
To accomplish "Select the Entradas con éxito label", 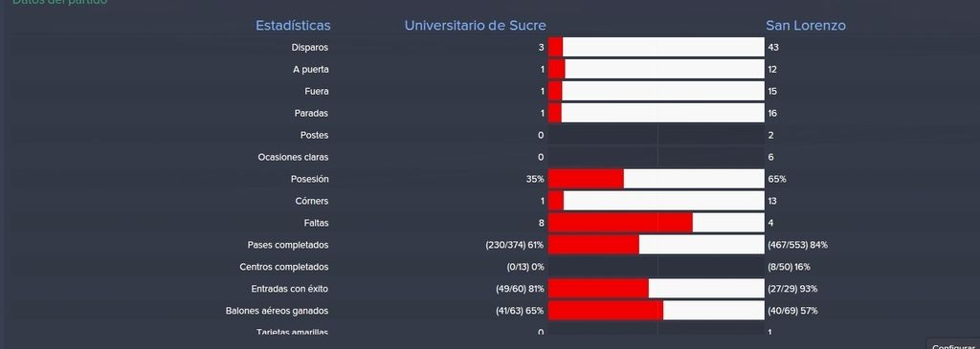I will pos(289,289).
